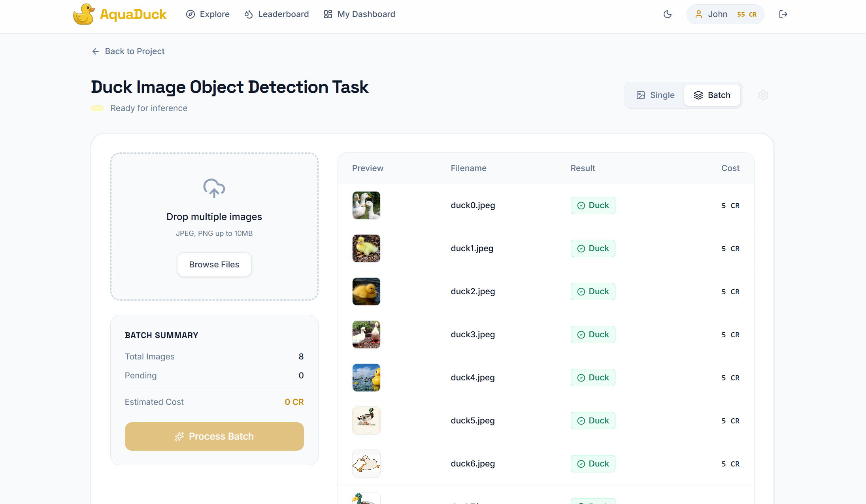Click the back arrow icon
Viewport: 866px width, 504px height.
pos(95,51)
